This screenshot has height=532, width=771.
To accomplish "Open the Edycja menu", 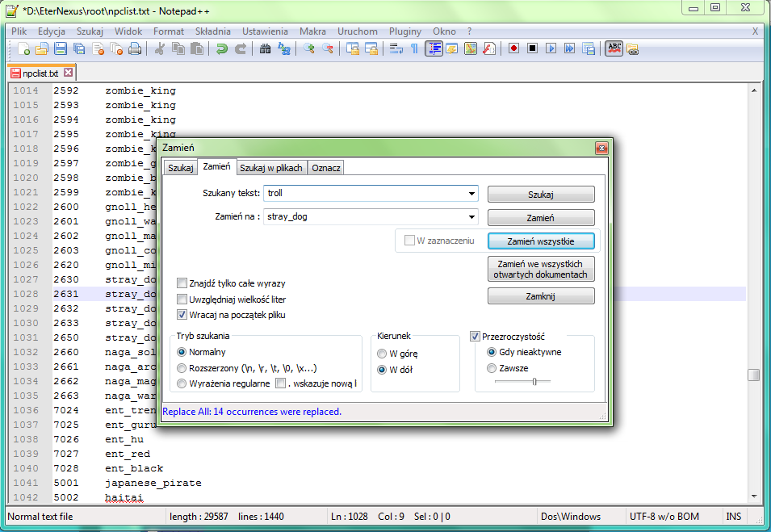I will (x=51, y=31).
